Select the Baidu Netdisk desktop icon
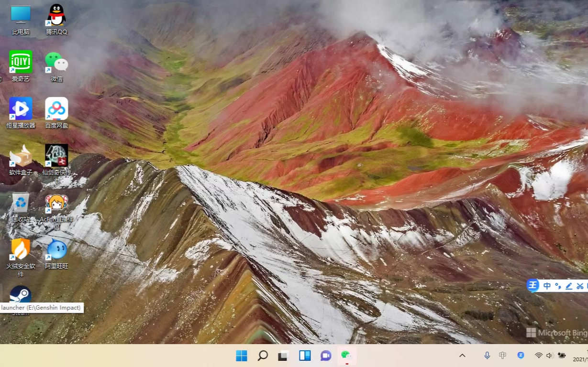Viewport: 588px width, 367px height. [56, 109]
